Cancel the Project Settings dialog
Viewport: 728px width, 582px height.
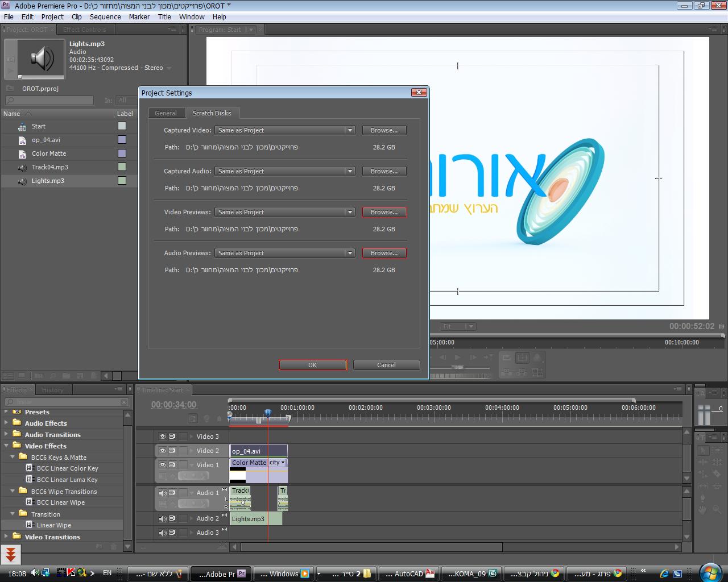tap(387, 365)
